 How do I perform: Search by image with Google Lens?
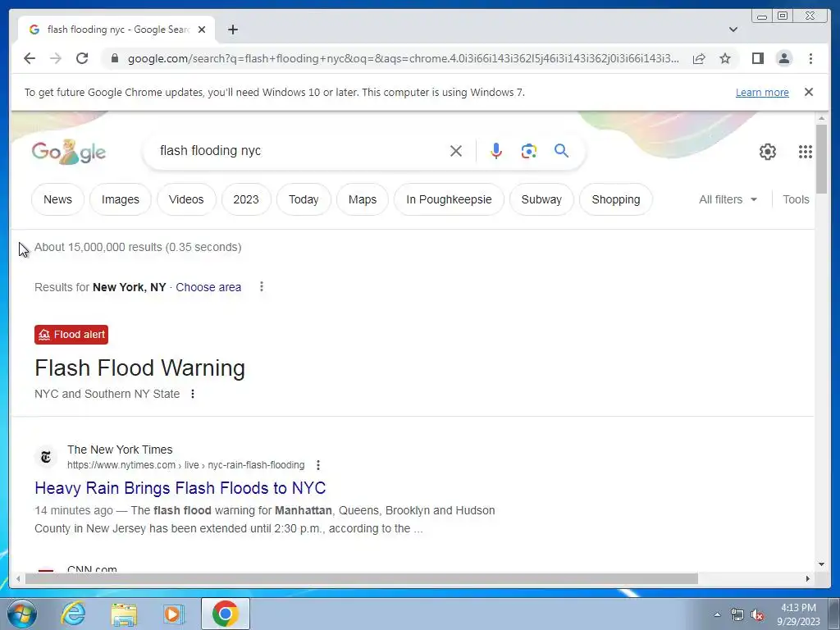pyautogui.click(x=529, y=151)
